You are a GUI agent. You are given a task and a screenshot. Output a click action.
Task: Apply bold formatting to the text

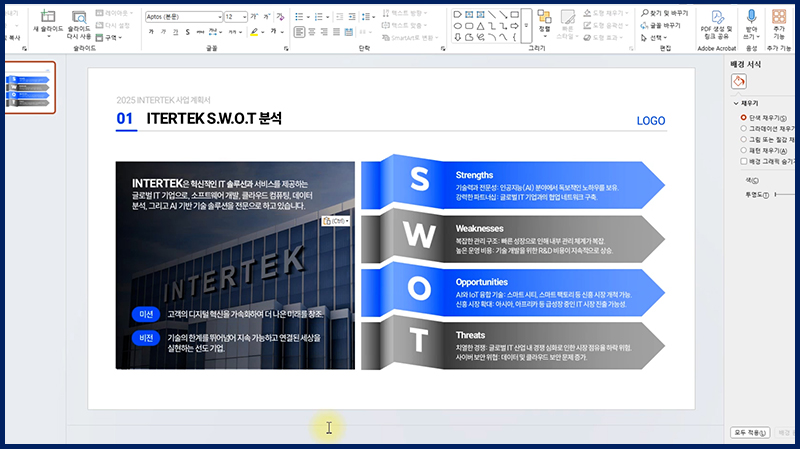click(151, 32)
